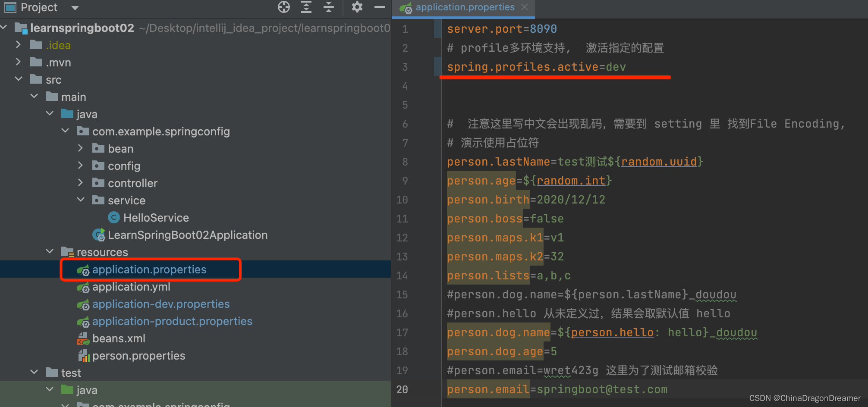The width and height of the screenshot is (868, 407).
Task: Click line number 20 in the gutter
Action: (402, 389)
